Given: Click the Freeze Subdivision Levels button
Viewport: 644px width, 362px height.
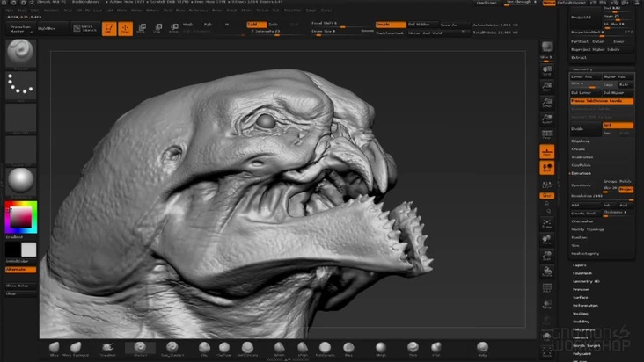Looking at the screenshot, I should tap(602, 101).
